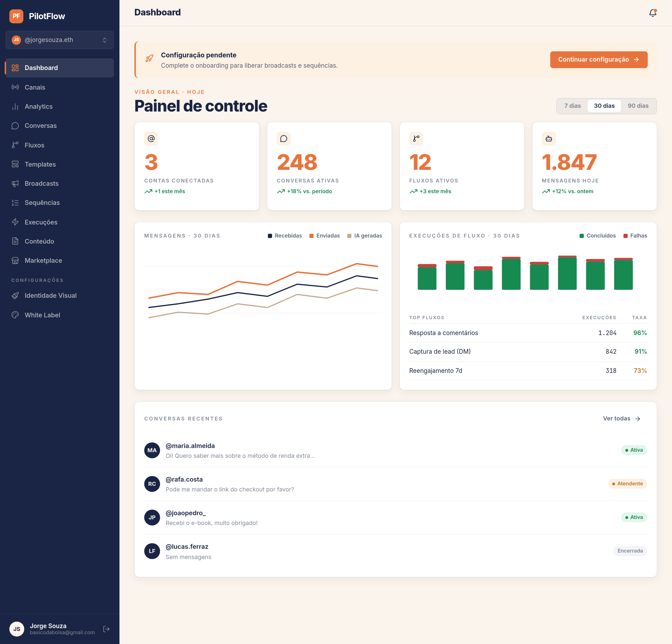The width and height of the screenshot is (672, 644).
Task: Click the Sequências list icon
Action: pyautogui.click(x=15, y=203)
